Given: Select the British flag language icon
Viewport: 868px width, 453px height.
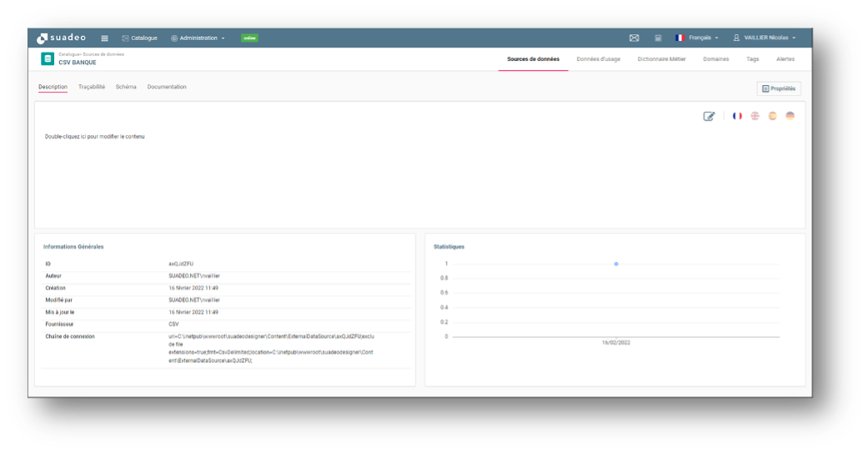Looking at the screenshot, I should pos(755,116).
